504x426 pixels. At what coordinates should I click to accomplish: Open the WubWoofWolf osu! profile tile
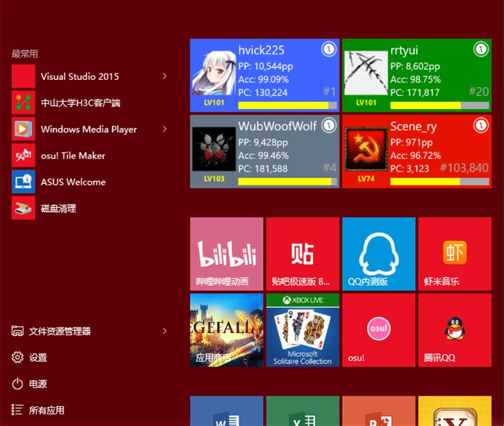pyautogui.click(x=265, y=151)
